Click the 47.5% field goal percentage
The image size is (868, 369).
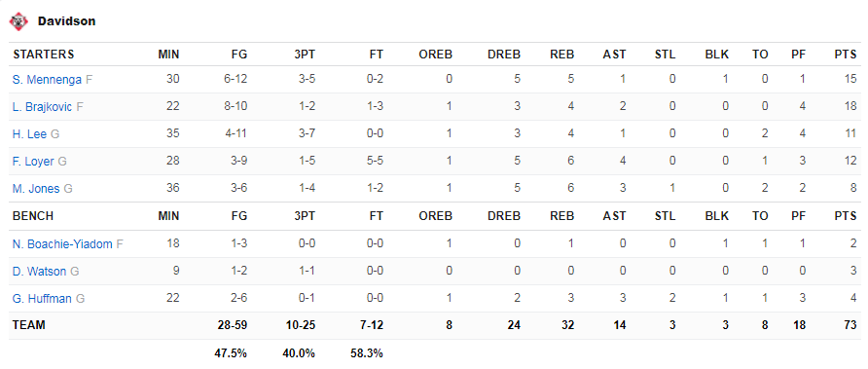point(231,352)
